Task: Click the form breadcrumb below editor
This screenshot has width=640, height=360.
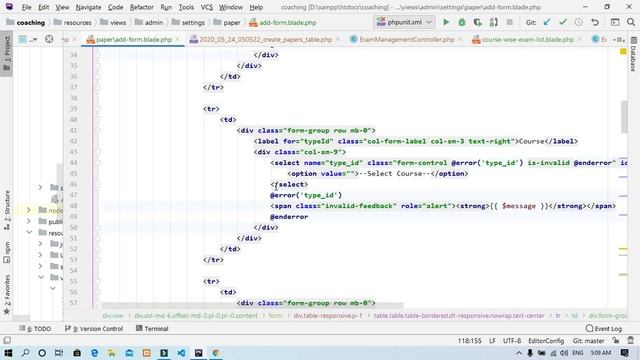Action: point(275,316)
